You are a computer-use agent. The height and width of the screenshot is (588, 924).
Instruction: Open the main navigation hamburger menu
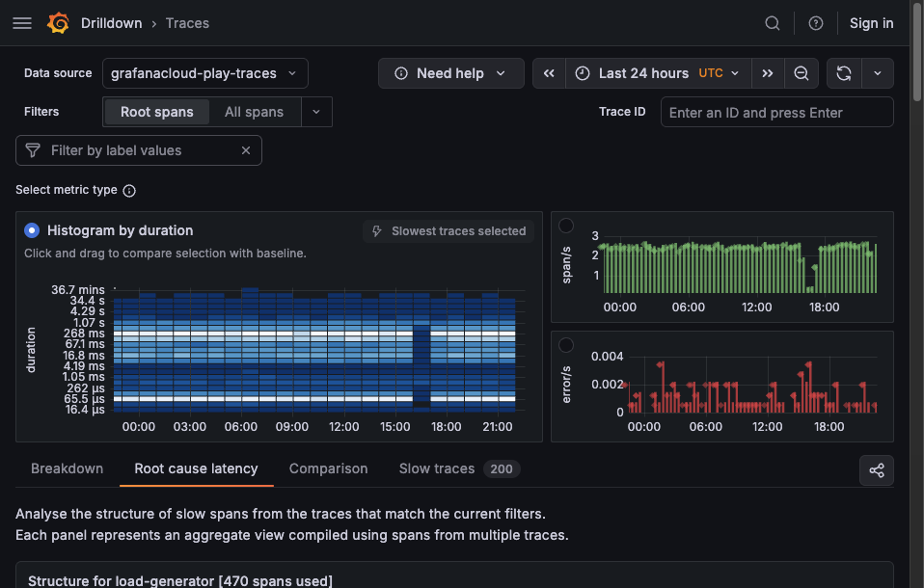click(x=21, y=22)
